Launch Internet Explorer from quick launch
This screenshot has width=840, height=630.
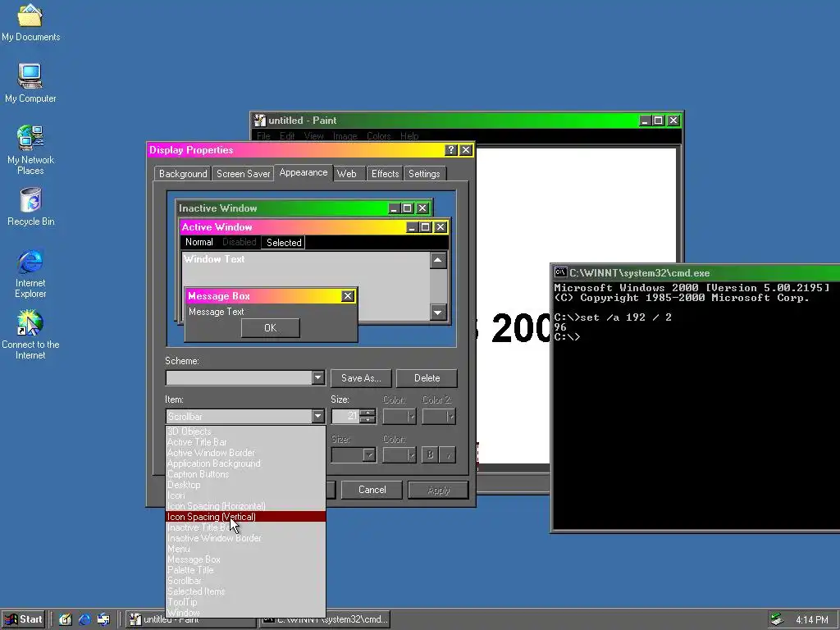click(x=84, y=619)
